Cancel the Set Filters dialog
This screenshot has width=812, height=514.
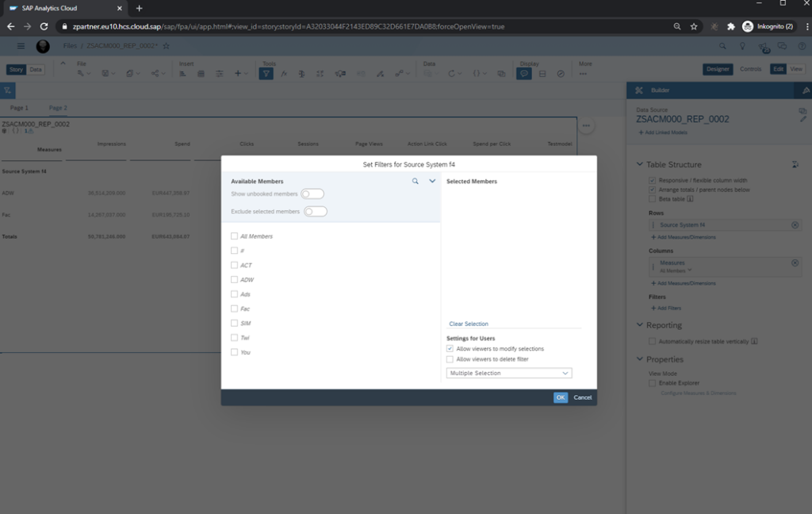[583, 397]
